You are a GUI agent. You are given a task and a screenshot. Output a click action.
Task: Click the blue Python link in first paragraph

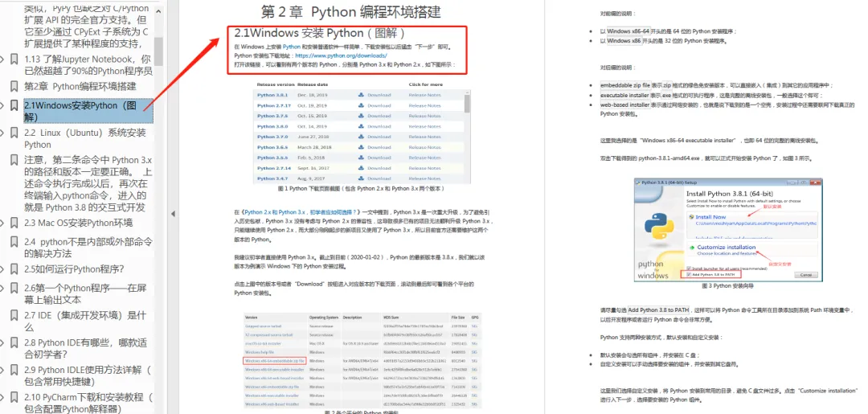coord(292,47)
